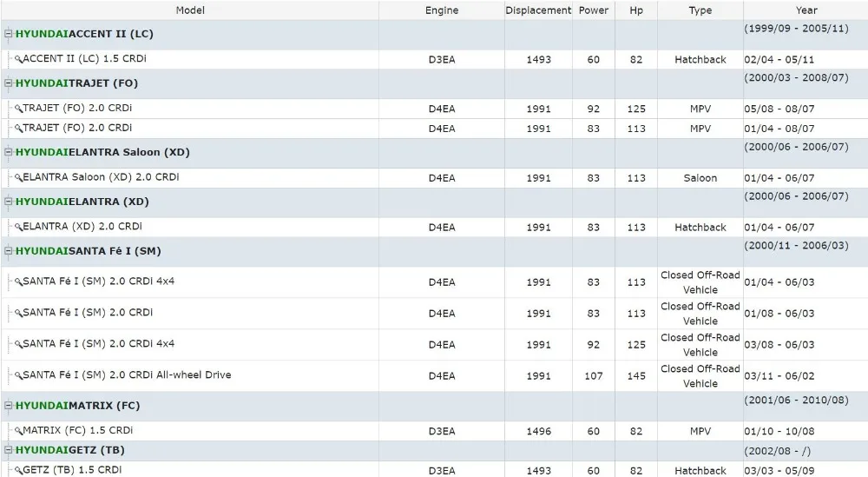868x477 pixels.
Task: Sort by the Model column header
Action: point(190,10)
